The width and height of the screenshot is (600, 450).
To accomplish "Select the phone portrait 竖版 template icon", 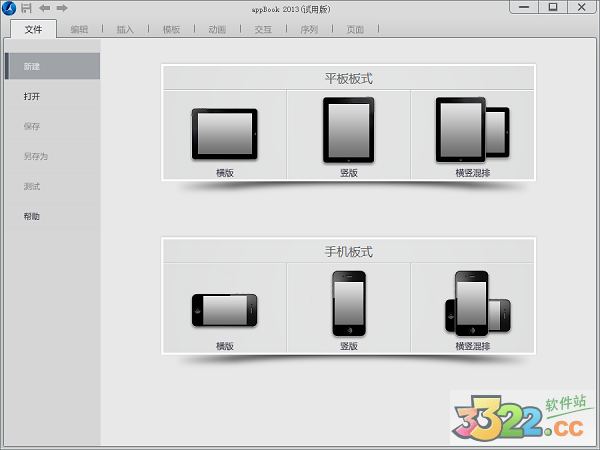I will (x=349, y=303).
